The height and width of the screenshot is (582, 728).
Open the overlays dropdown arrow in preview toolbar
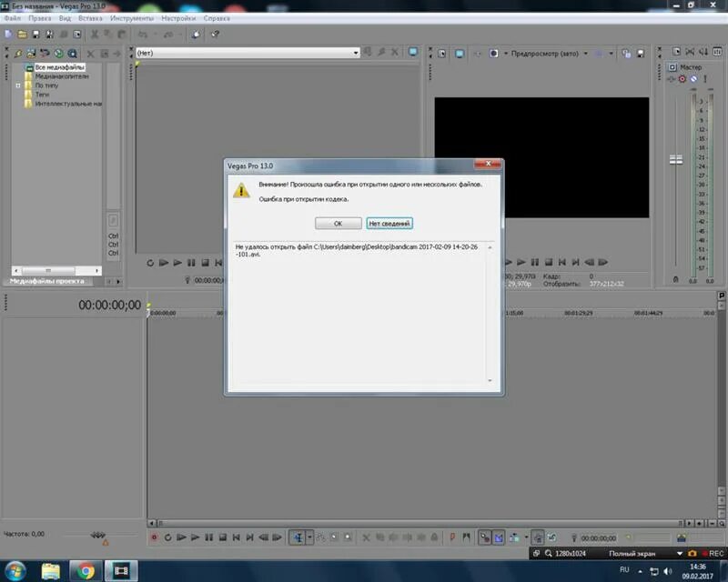point(611,54)
